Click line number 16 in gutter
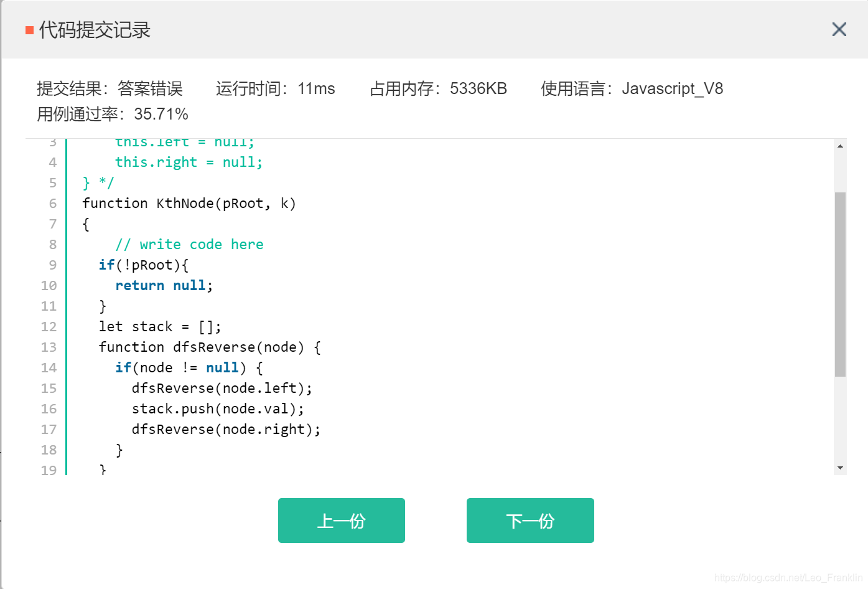This screenshot has width=868, height=589. 49,409
